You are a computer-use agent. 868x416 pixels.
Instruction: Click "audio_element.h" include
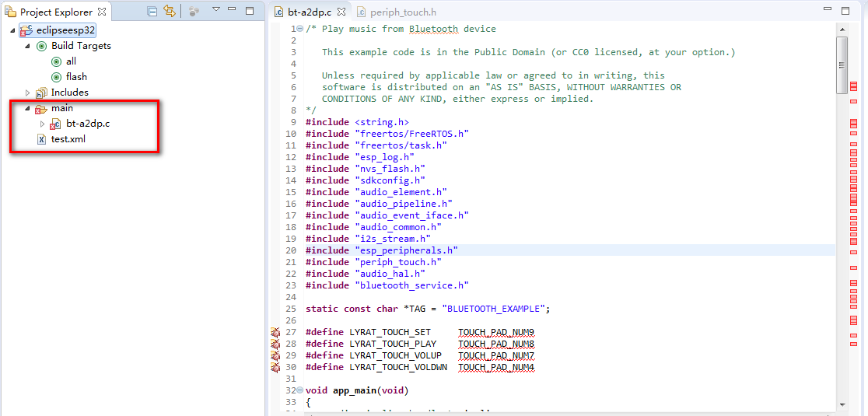coord(401,191)
